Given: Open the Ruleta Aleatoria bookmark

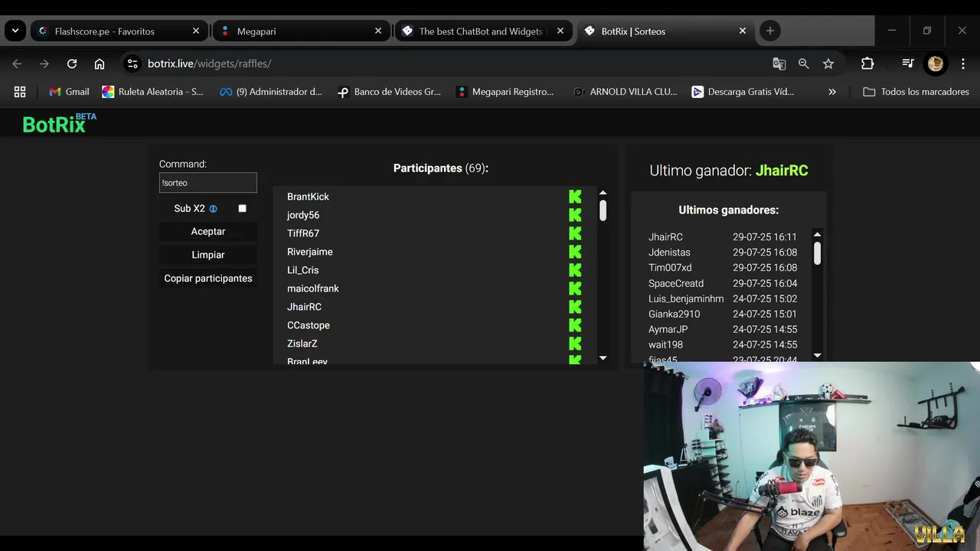Looking at the screenshot, I should [153, 92].
